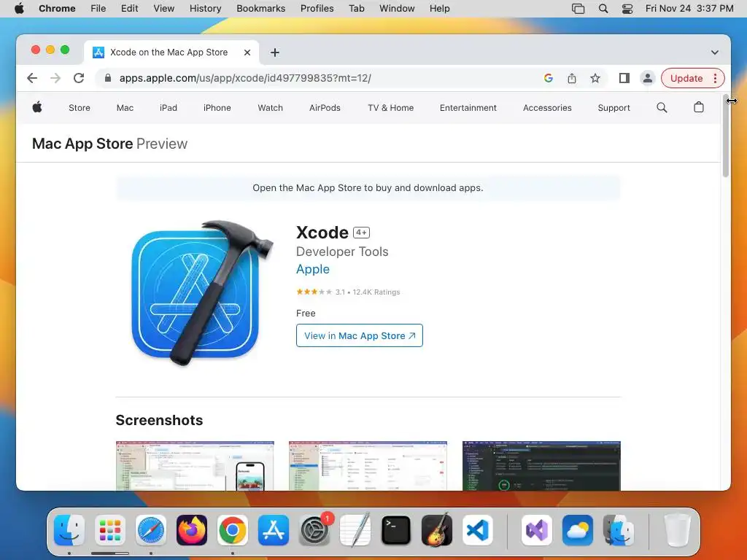Open the Chrome menu in menu bar

point(57,8)
